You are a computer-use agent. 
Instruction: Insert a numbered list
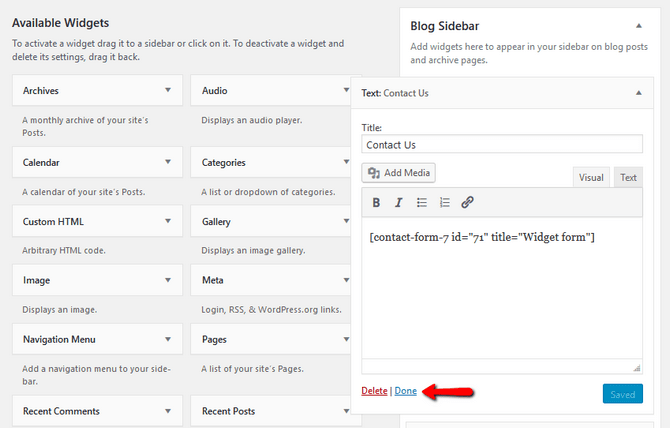(x=445, y=202)
